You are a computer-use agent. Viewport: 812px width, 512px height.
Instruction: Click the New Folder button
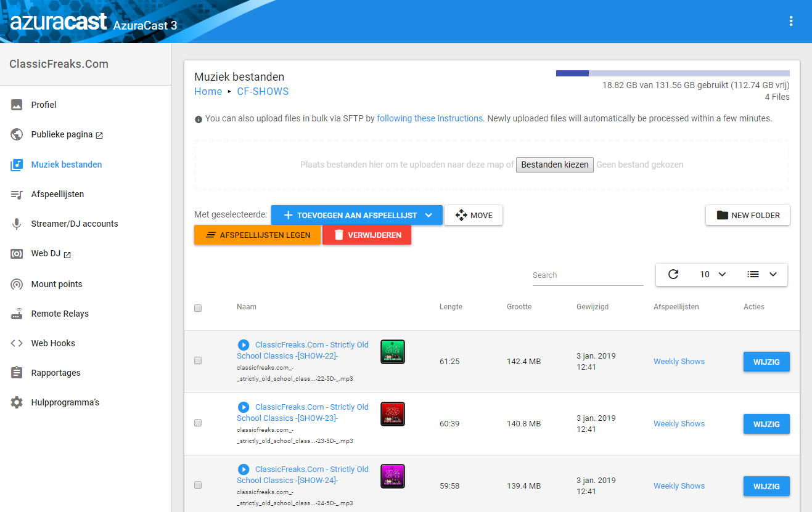(748, 215)
